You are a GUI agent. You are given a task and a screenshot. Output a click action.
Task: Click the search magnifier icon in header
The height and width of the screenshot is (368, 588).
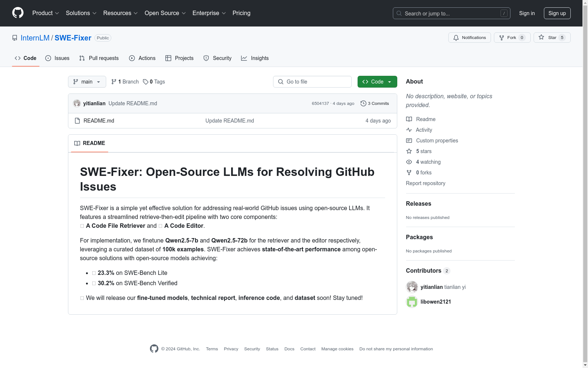pyautogui.click(x=399, y=13)
